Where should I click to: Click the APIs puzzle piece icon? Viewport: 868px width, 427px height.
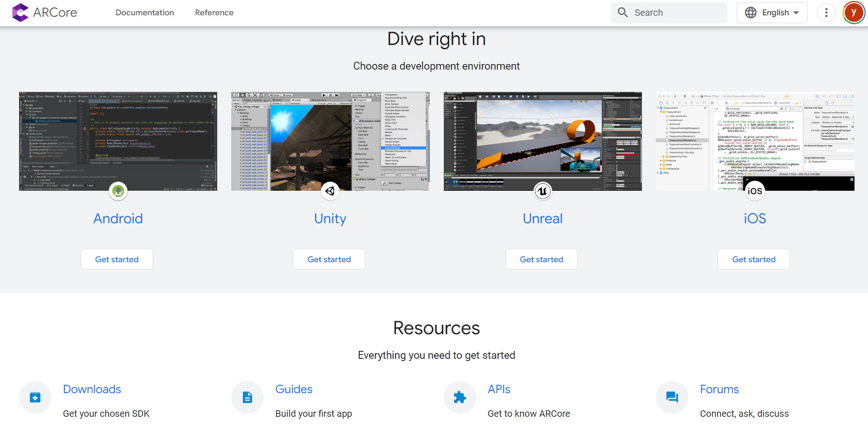point(460,397)
